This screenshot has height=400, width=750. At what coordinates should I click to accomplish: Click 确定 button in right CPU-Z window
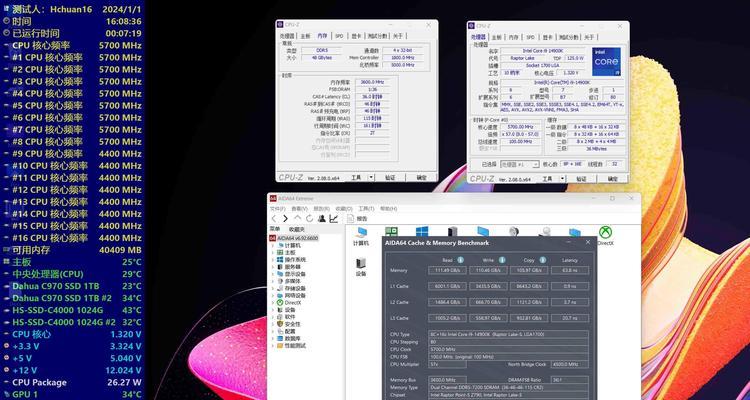612,179
